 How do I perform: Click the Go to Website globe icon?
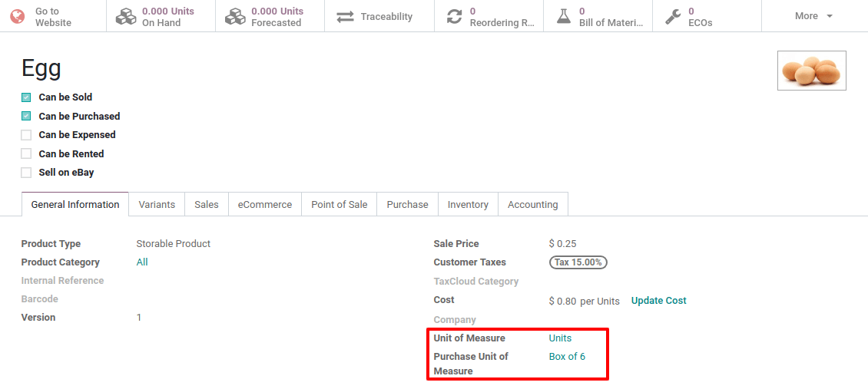tap(17, 16)
